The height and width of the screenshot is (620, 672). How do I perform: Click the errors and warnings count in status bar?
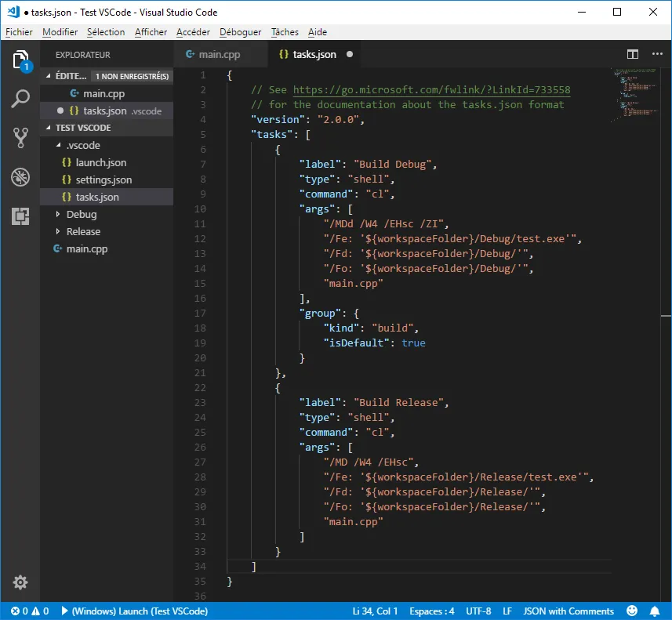[30, 611]
